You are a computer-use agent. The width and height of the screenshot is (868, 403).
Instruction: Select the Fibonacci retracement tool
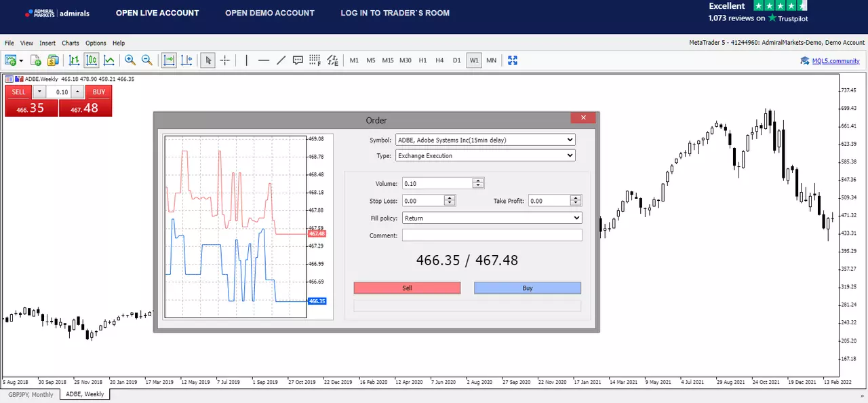[x=315, y=60]
